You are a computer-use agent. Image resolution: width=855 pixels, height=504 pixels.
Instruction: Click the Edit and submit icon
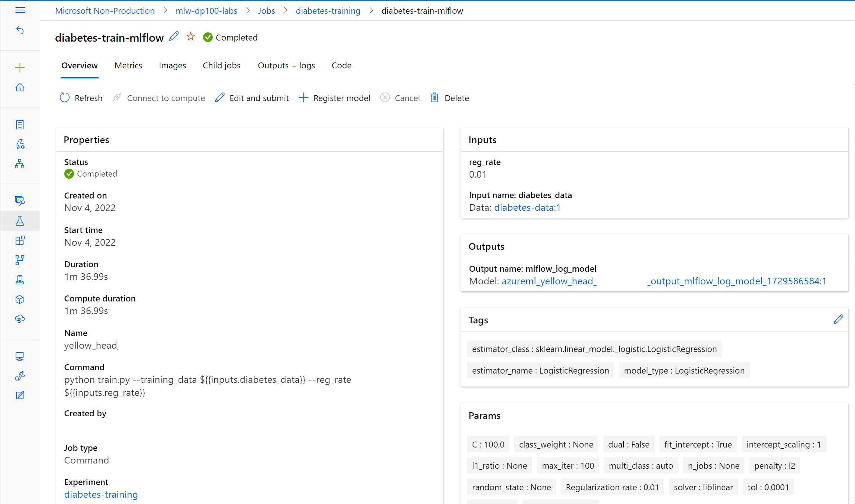coord(219,97)
